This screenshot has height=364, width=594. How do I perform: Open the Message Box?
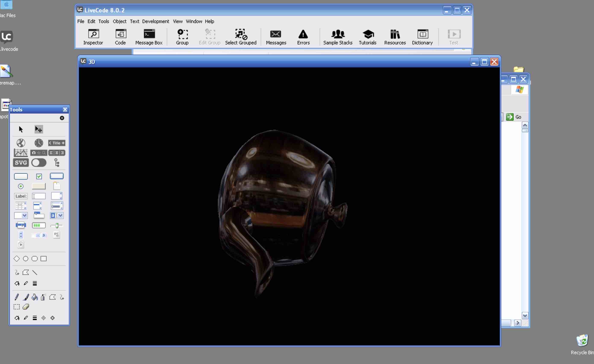point(149,37)
